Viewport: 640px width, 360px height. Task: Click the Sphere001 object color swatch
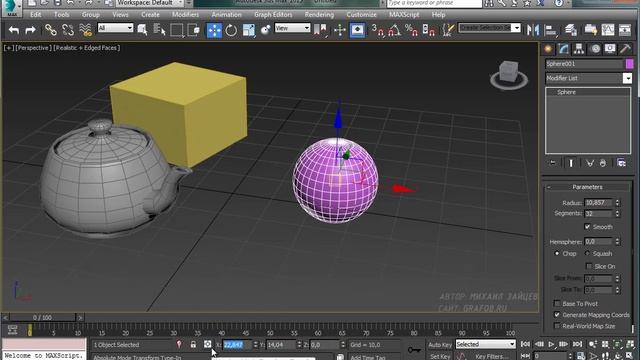coord(629,64)
